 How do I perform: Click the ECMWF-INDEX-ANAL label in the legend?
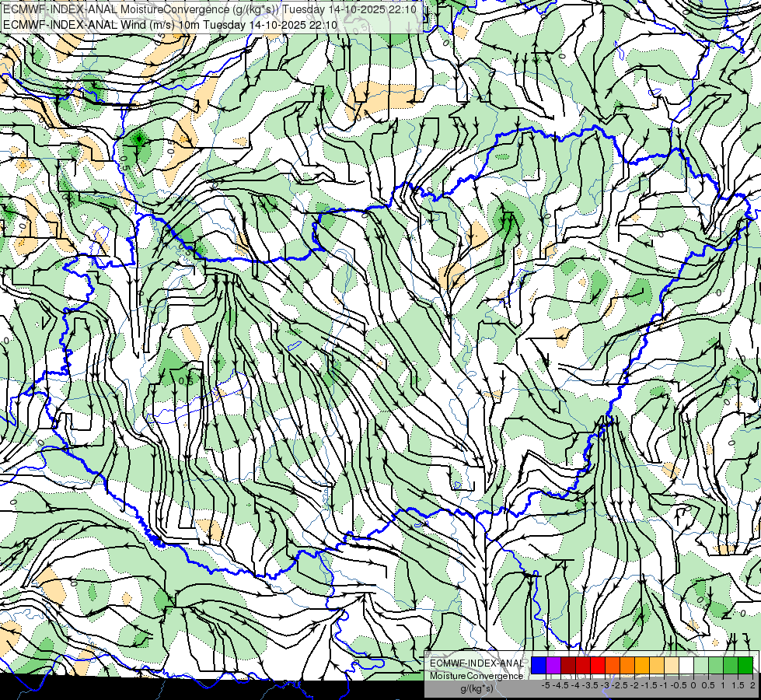476,663
